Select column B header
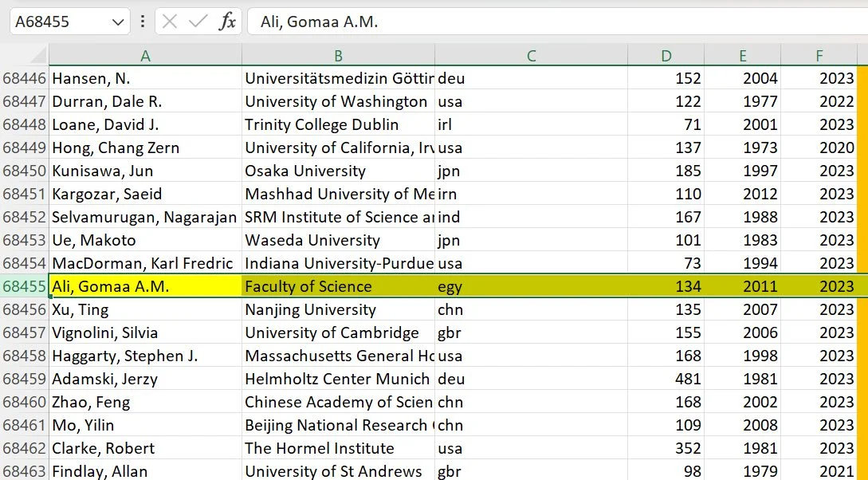The width and height of the screenshot is (868, 480). click(x=338, y=55)
